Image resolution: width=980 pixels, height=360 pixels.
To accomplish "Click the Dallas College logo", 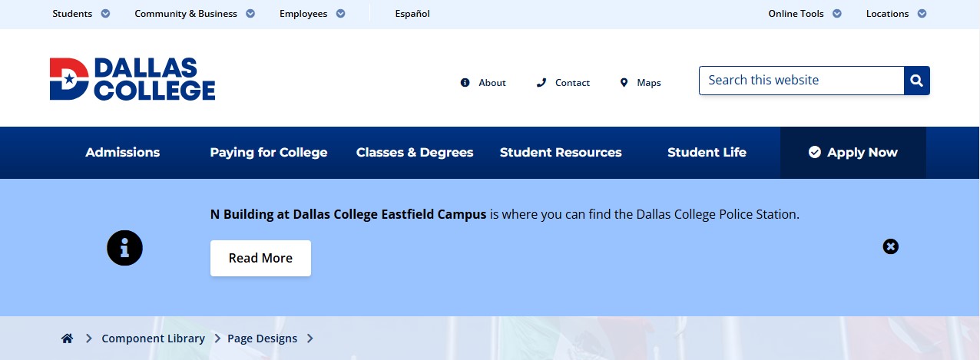I will (132, 79).
